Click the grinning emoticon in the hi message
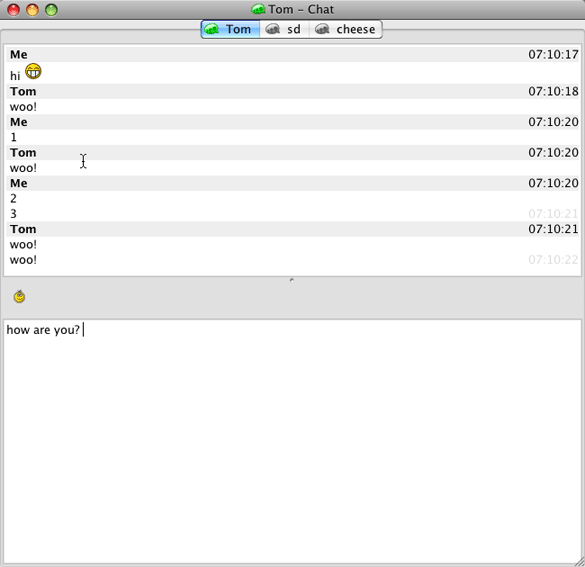 (x=33, y=71)
